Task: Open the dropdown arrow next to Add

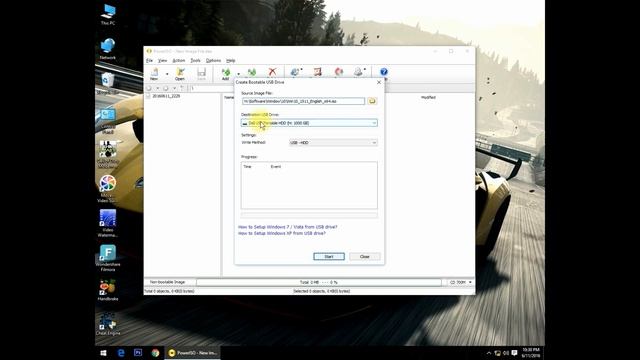Action: (x=238, y=74)
